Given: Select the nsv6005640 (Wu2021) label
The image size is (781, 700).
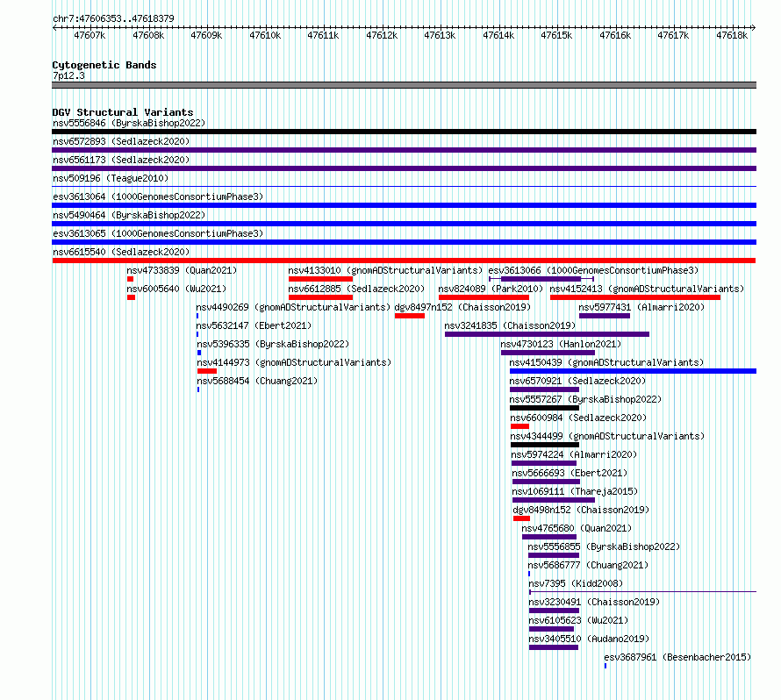Looking at the screenshot, I should pyautogui.click(x=176, y=289).
